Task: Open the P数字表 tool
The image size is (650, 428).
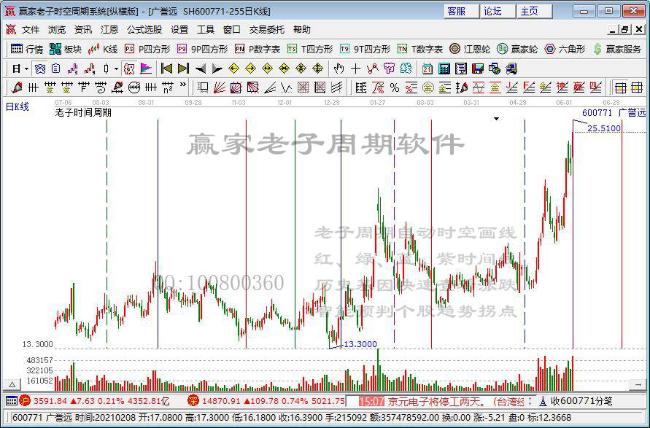Action: tap(257, 49)
